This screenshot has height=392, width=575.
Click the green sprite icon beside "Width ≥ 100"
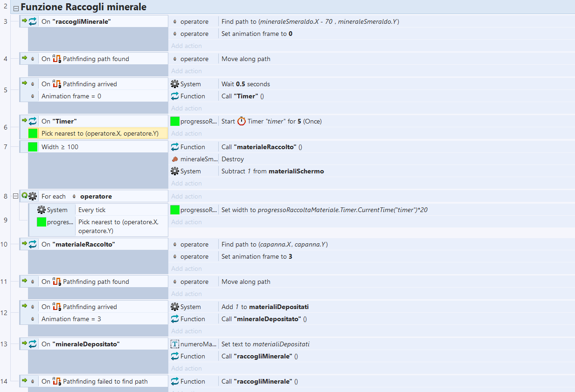tap(33, 147)
